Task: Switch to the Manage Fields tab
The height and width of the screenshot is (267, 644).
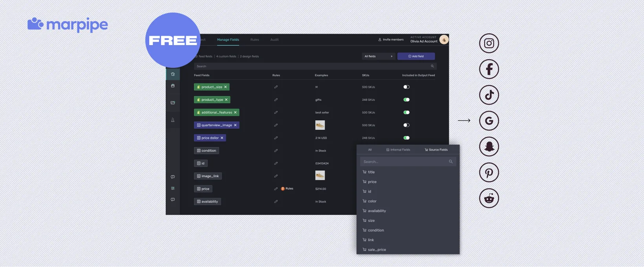Action: point(228,40)
